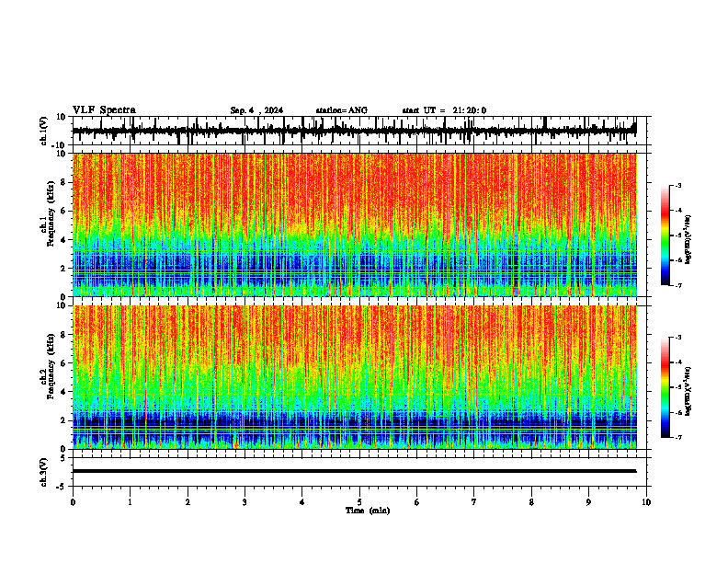This screenshot has height=563, width=728.
Task: Click time-axis tick label "6"
Action: (x=417, y=502)
